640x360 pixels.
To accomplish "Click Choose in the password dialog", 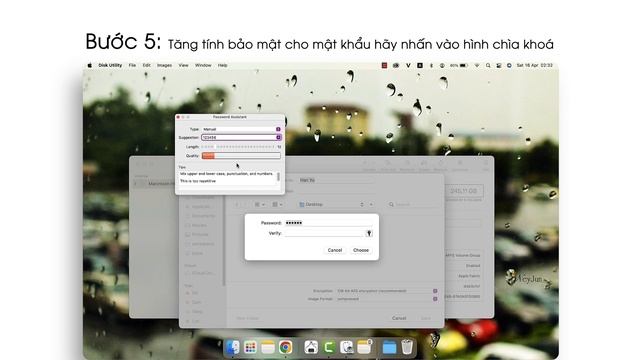I will point(361,250).
